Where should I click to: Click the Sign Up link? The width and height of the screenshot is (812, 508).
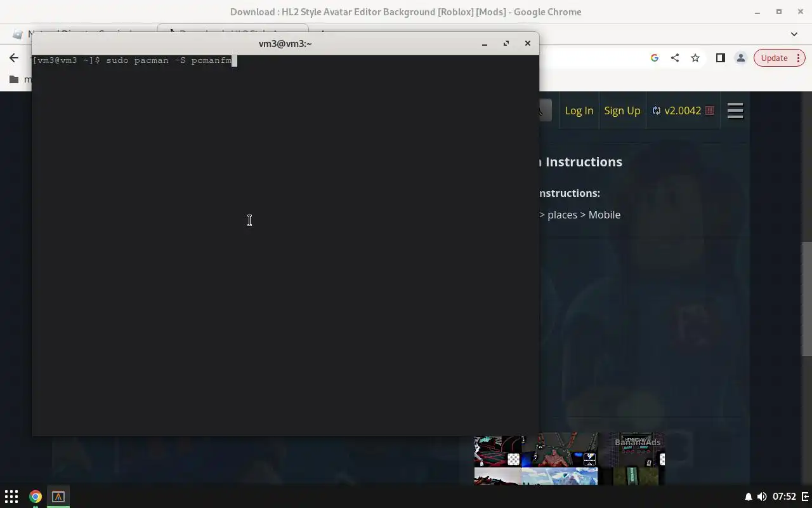(622, 110)
